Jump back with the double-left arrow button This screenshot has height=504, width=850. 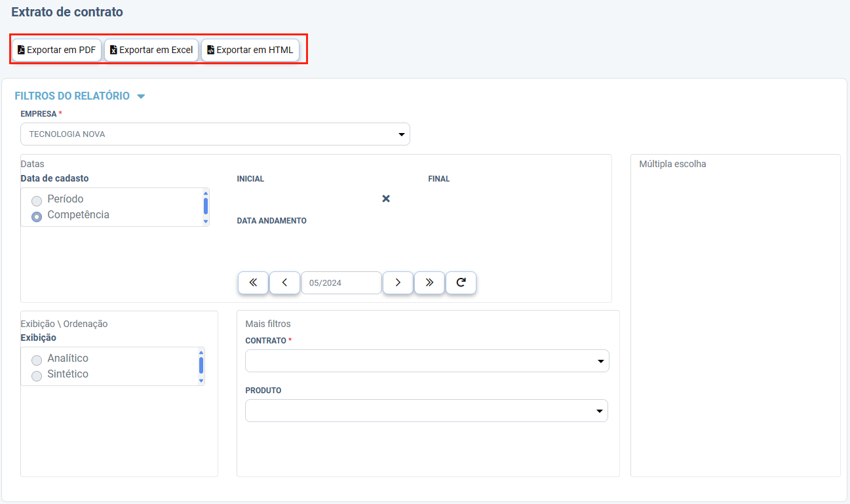tap(253, 282)
